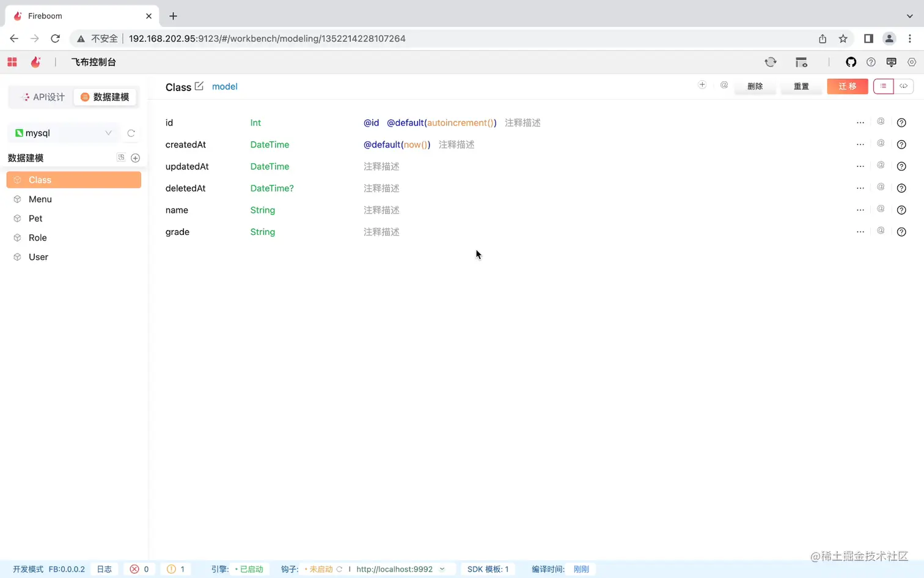This screenshot has width=924, height=578.
Task: Switch to API设计 tab
Action: click(x=43, y=97)
